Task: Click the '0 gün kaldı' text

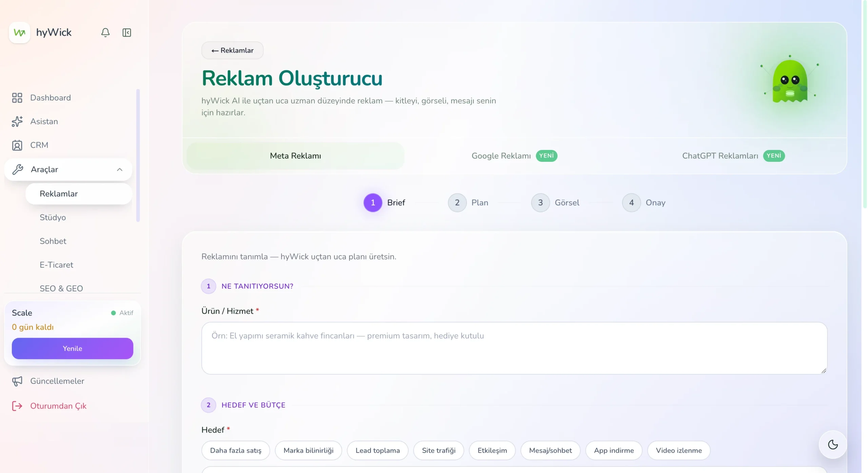Action: tap(33, 327)
